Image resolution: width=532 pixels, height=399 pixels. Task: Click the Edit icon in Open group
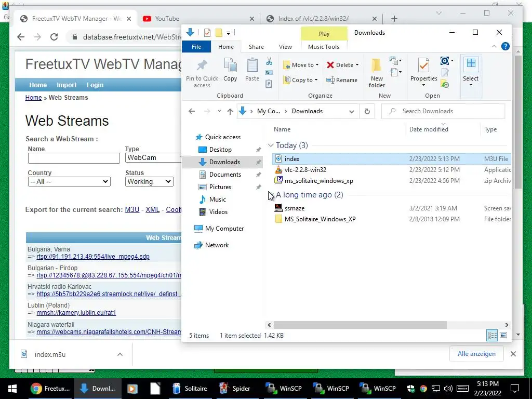[x=445, y=72]
